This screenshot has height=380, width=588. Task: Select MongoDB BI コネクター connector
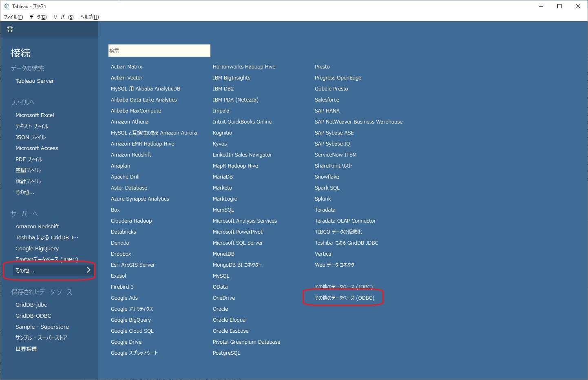[238, 265]
